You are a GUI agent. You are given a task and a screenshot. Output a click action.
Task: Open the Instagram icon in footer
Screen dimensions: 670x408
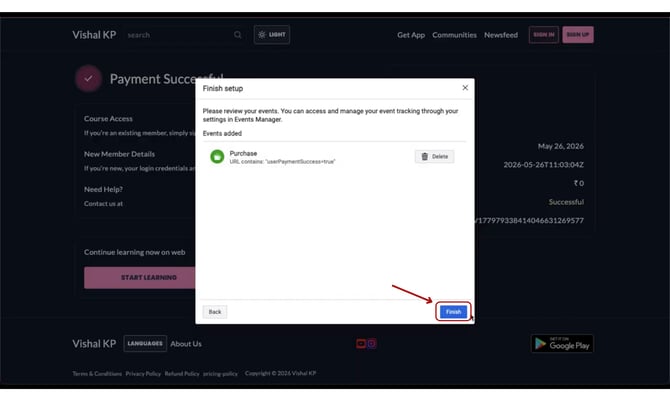coord(372,343)
